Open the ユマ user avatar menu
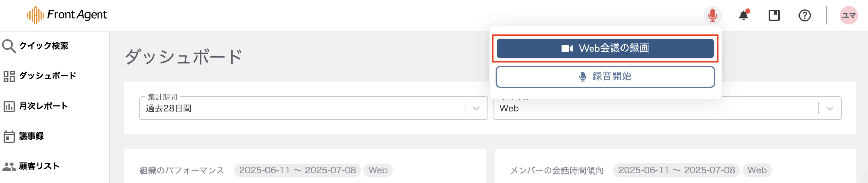The image size is (868, 183). (849, 15)
